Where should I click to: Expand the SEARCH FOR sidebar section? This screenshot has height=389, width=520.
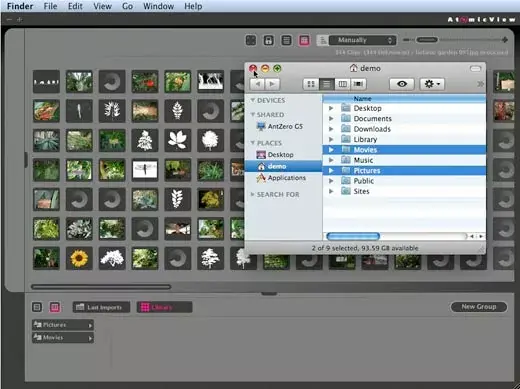[253, 194]
